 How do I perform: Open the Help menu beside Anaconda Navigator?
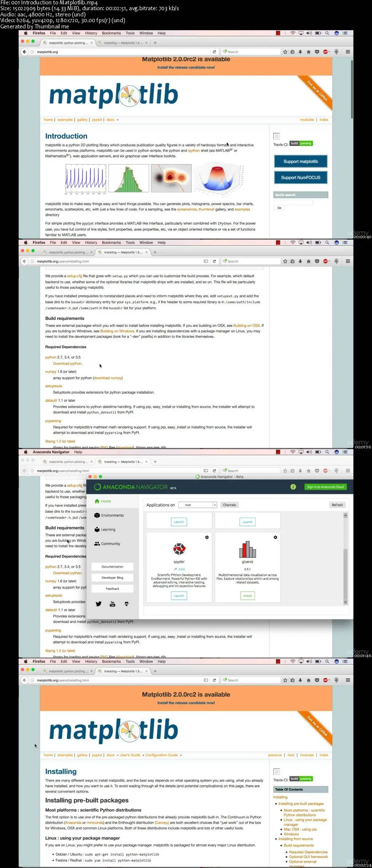tap(78, 452)
